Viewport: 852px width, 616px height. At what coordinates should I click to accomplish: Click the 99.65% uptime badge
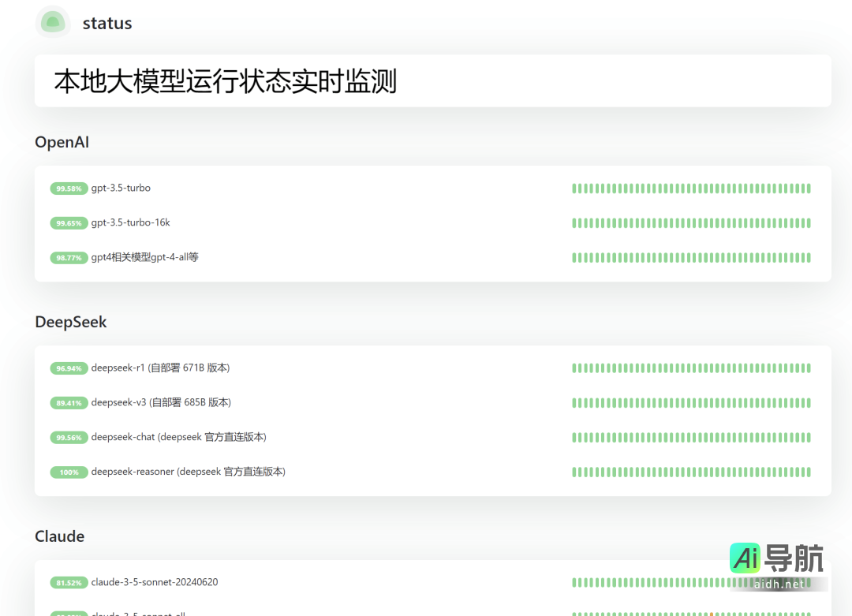coord(69,223)
